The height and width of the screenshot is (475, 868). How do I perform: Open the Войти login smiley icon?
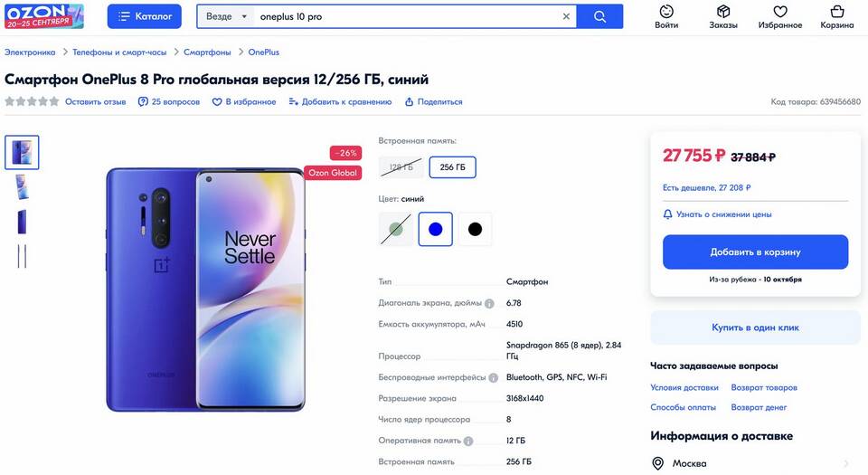tap(666, 12)
